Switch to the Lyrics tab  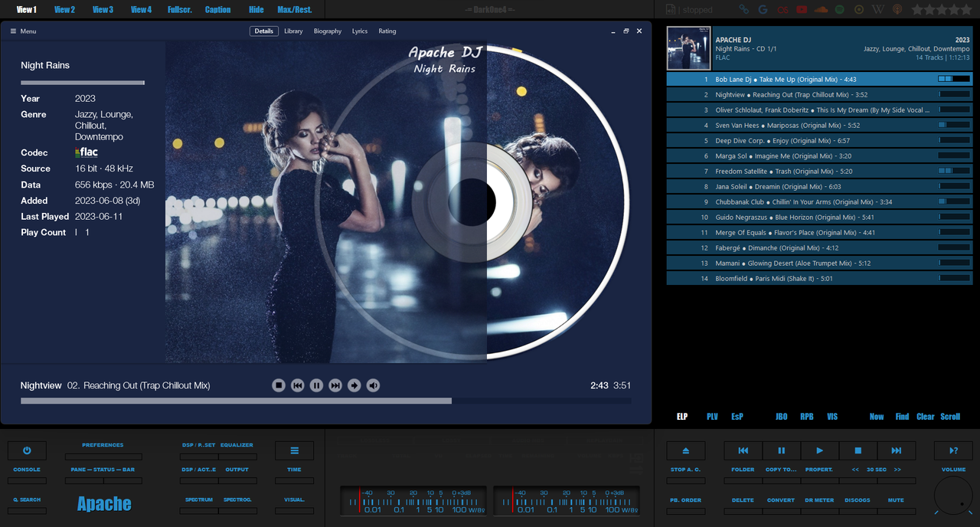coord(360,31)
